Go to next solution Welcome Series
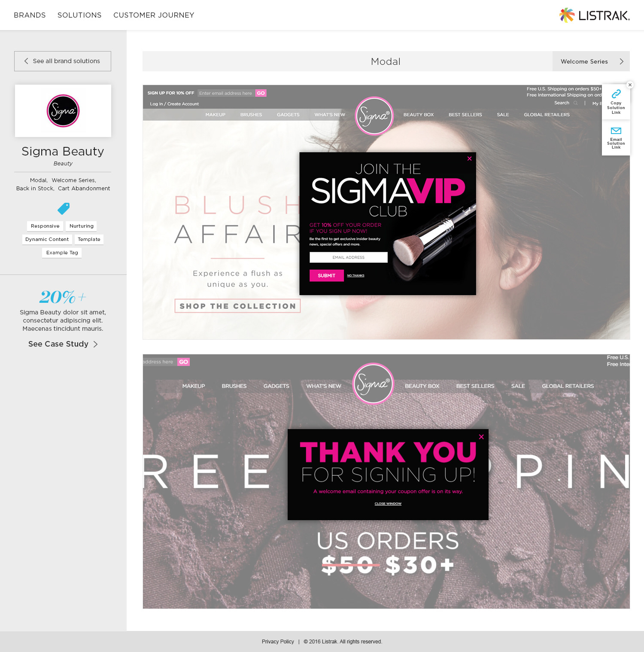 [x=591, y=61]
